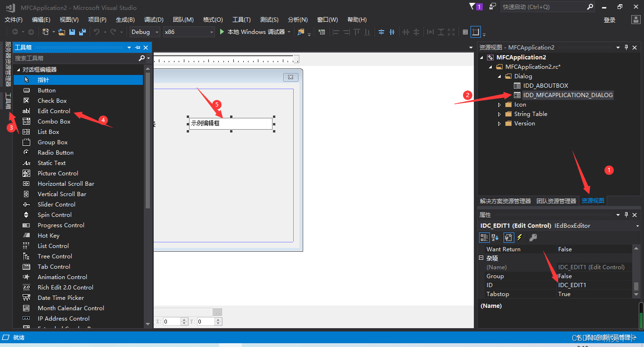Switch to 团队资源管理器 tab
This screenshot has width=644, height=347.
pyautogui.click(x=556, y=201)
